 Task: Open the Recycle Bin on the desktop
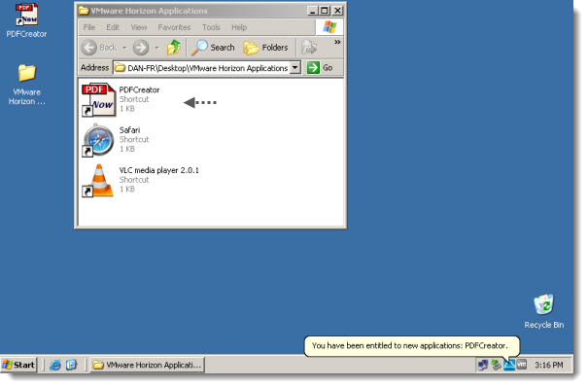point(543,304)
